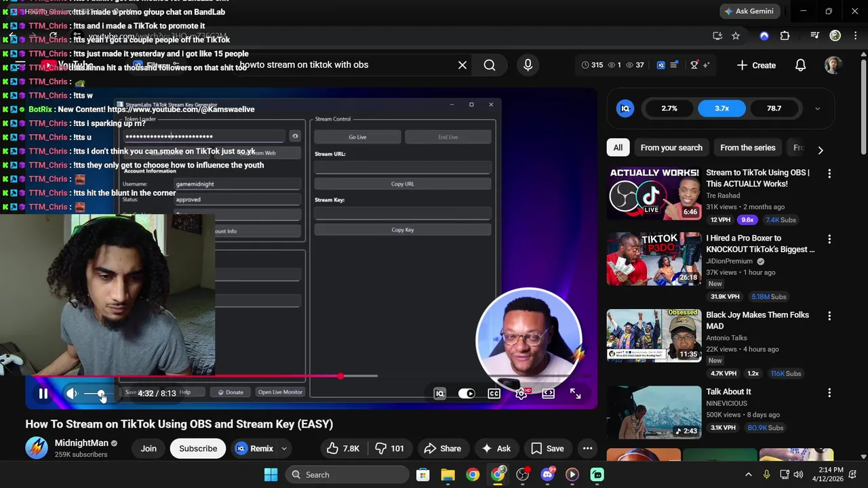Save the video to a playlist
Image resolution: width=868 pixels, height=488 pixels.
tap(547, 448)
